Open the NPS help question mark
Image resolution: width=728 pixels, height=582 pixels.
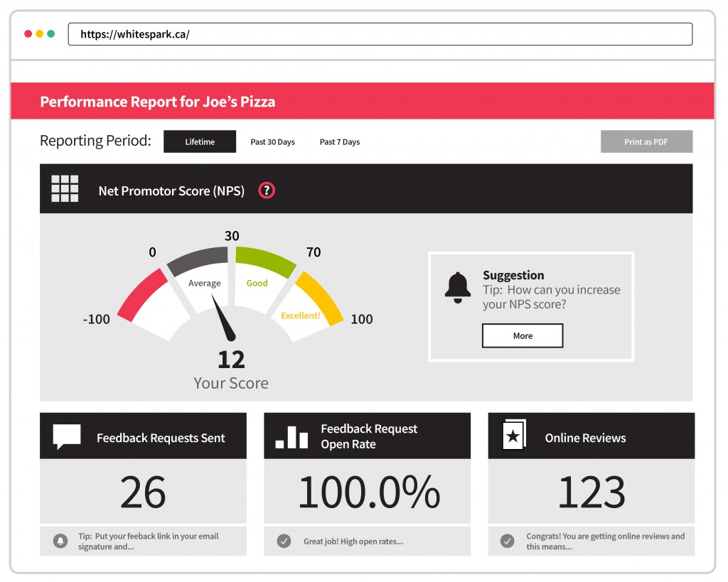267,190
